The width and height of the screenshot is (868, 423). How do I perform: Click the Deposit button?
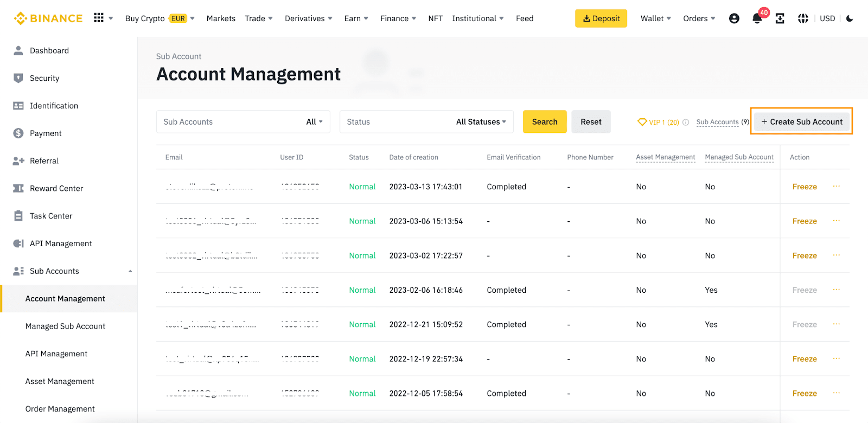click(x=601, y=18)
